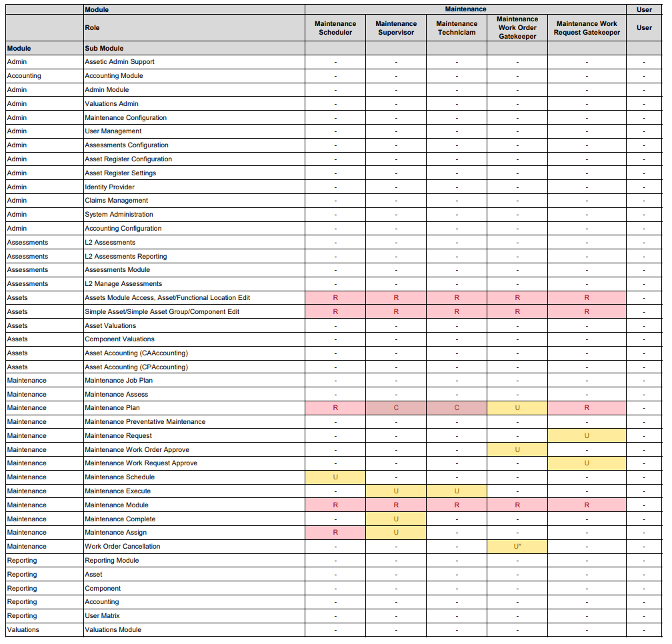This screenshot has height=644, width=672.
Task: Click the Maintenance Scheduler column header
Action: (335, 28)
